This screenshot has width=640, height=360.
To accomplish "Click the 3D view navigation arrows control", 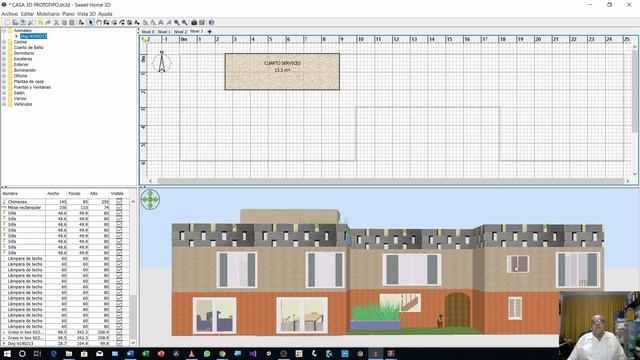I will [150, 200].
